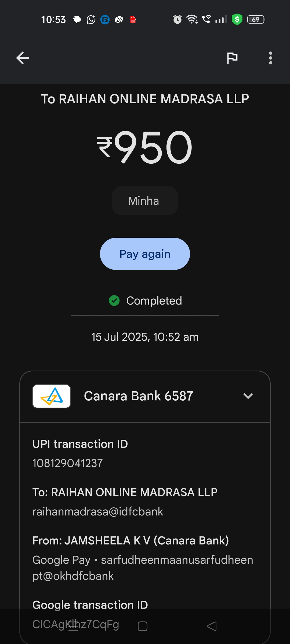Tap the Canara Bank 6587 account label
This screenshot has width=290, height=644.
(138, 396)
